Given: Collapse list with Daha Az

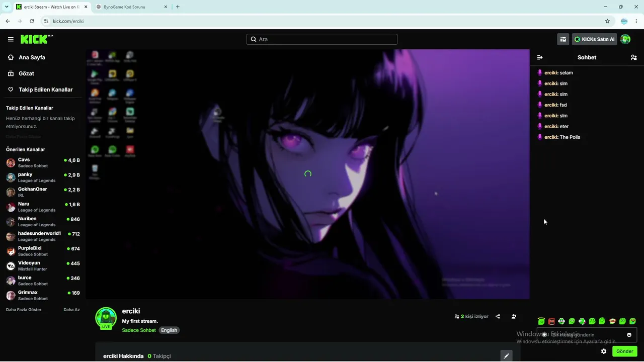Looking at the screenshot, I should [71, 310].
